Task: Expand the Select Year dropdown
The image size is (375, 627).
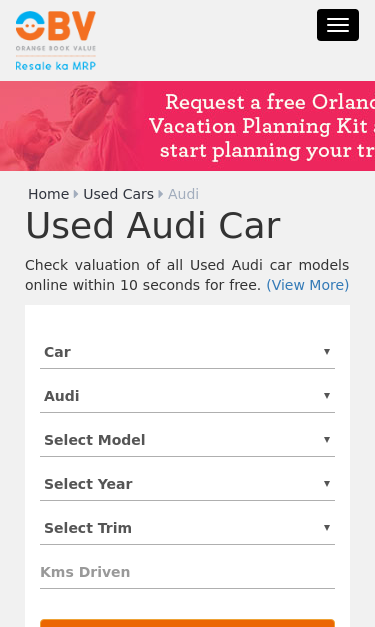Action: (188, 484)
